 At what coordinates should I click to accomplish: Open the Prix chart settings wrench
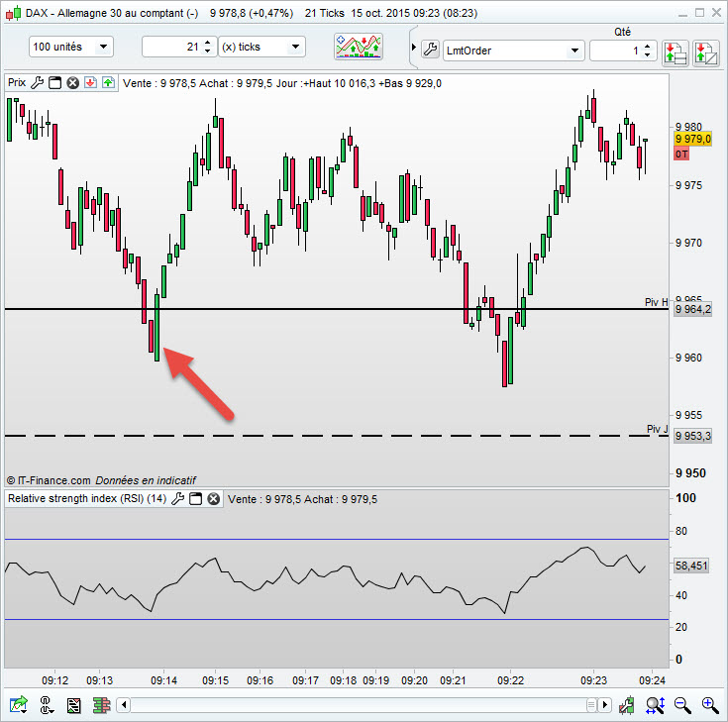coord(38,83)
